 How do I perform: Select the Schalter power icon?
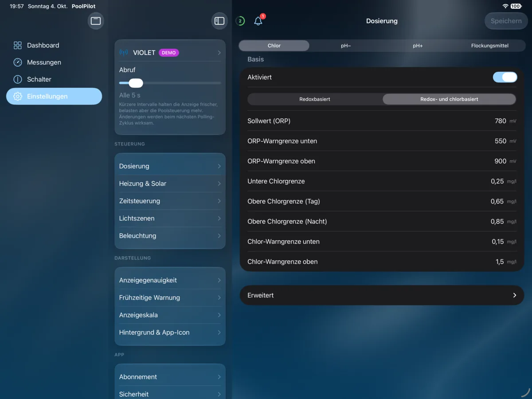(x=18, y=79)
